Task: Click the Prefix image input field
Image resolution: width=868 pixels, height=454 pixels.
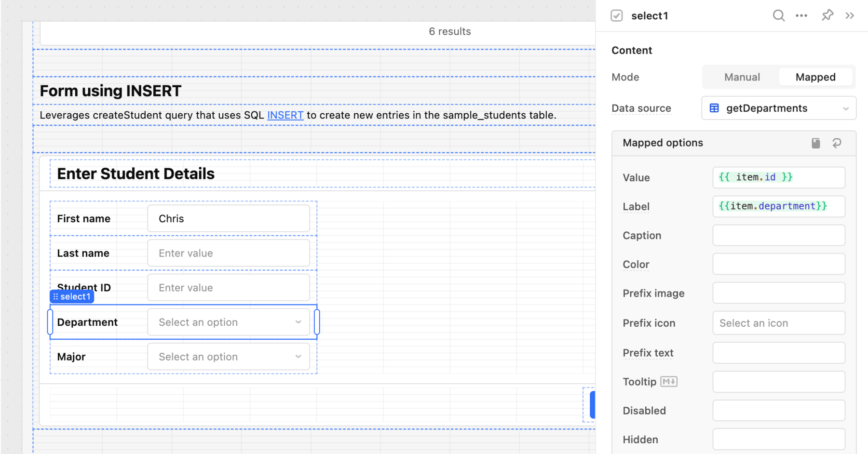Action: pos(779,293)
